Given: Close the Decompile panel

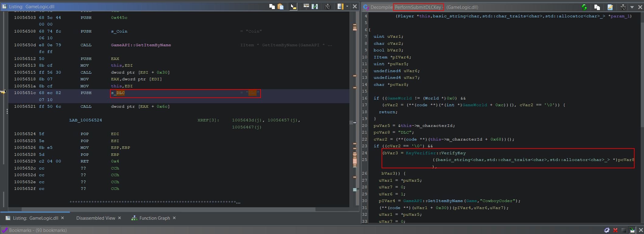Looking at the screenshot, I should (x=639, y=7).
